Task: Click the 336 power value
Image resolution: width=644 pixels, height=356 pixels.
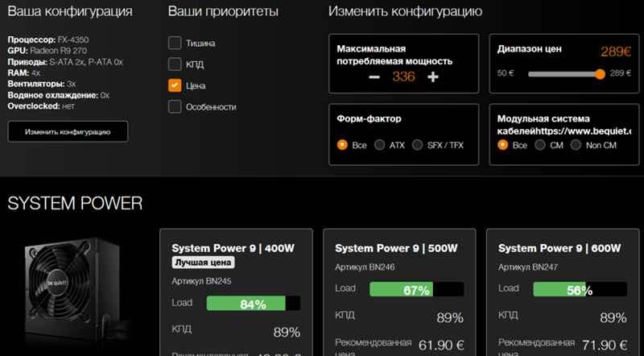Action: 403,77
